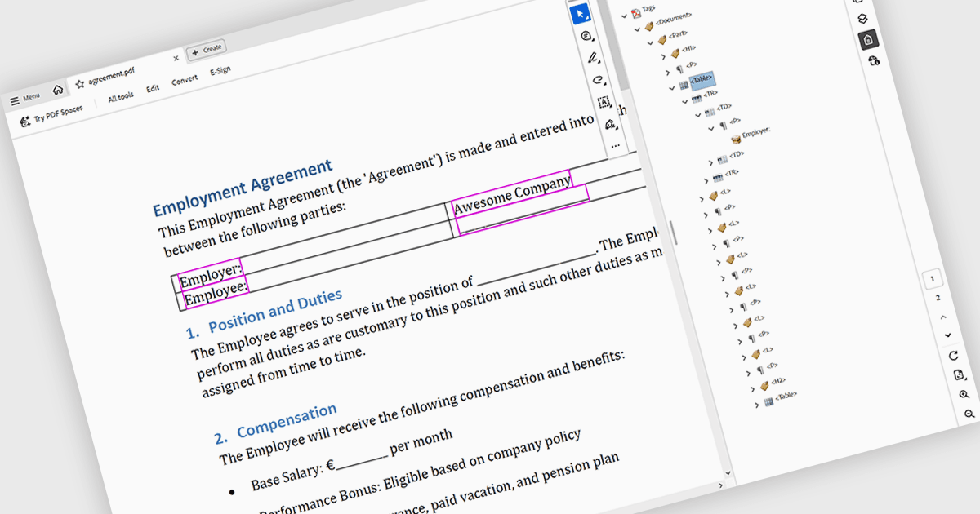
Task: Jump to page 1 box
Action: click(931, 279)
